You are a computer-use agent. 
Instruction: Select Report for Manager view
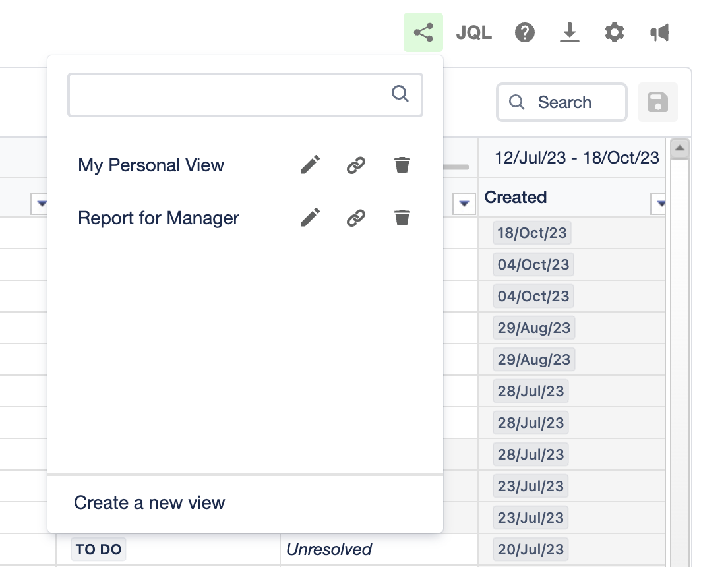tap(158, 218)
